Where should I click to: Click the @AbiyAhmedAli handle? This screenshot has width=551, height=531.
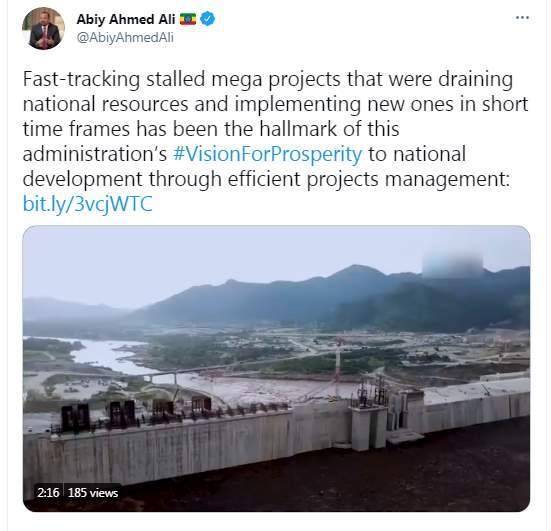125,38
